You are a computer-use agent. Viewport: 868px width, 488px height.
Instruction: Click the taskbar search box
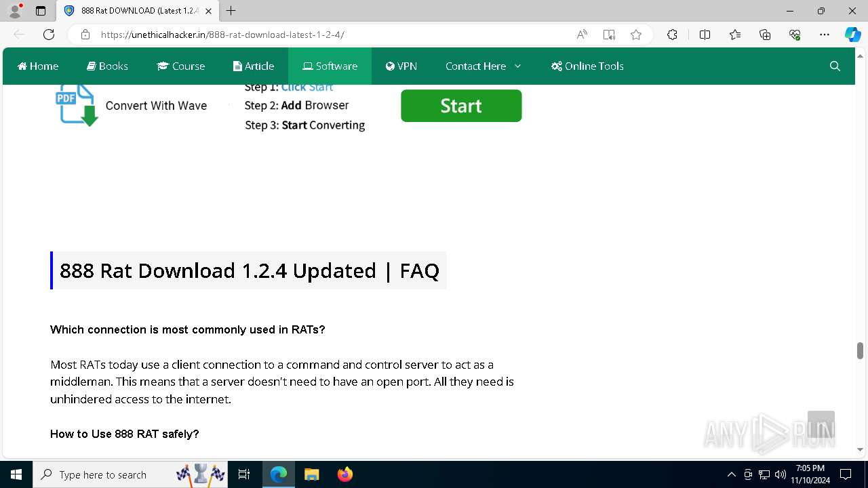click(x=132, y=474)
